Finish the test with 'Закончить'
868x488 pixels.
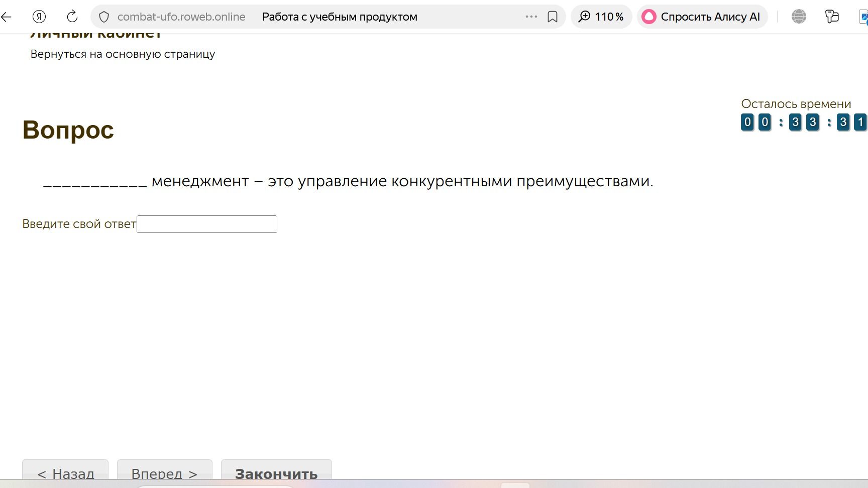276,472
